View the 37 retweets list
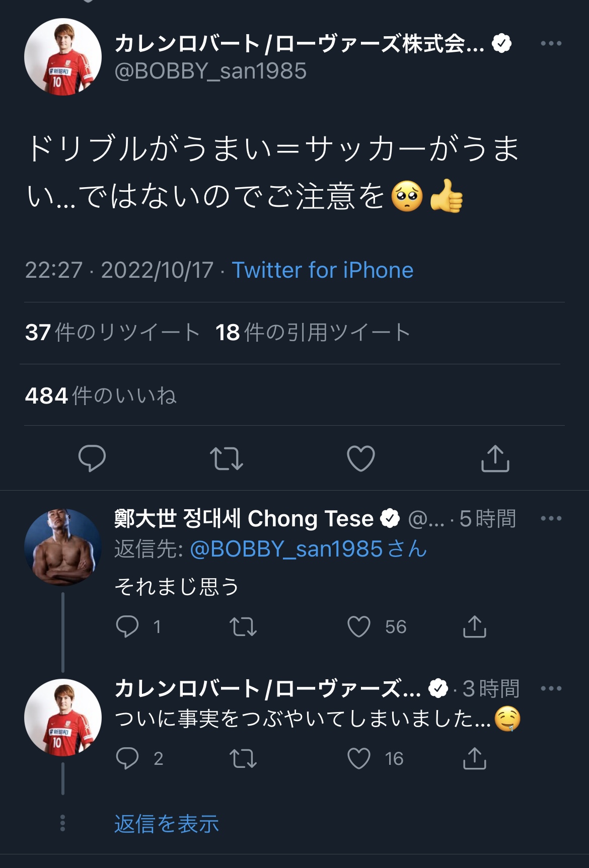This screenshot has width=589, height=868. [x=112, y=333]
